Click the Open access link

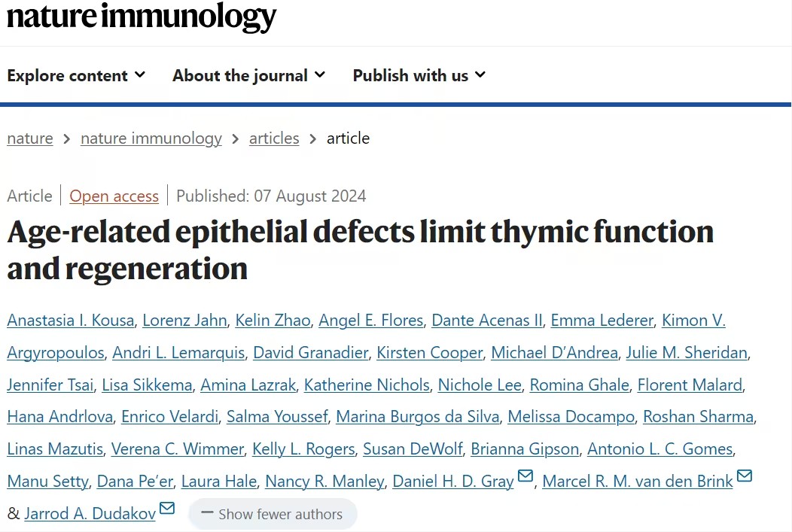[x=114, y=196]
